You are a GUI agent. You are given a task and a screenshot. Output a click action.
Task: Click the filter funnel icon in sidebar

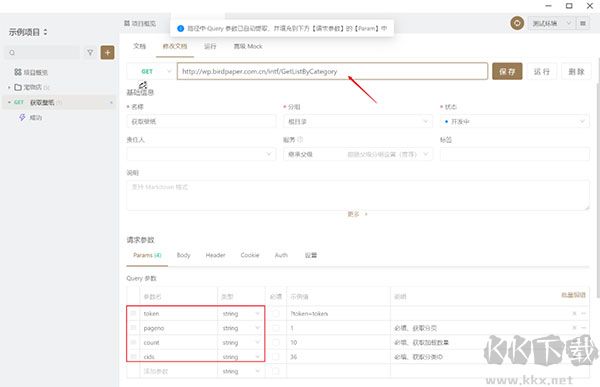(x=90, y=52)
